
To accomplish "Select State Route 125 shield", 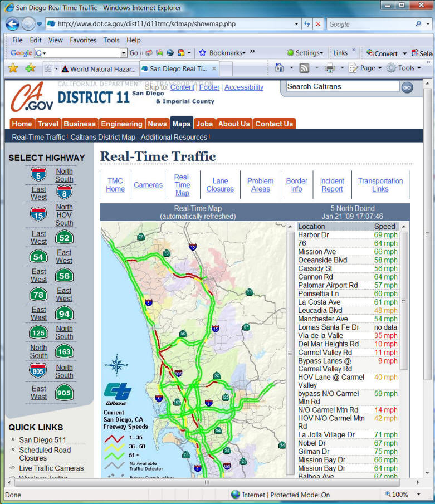I will pos(38,332).
